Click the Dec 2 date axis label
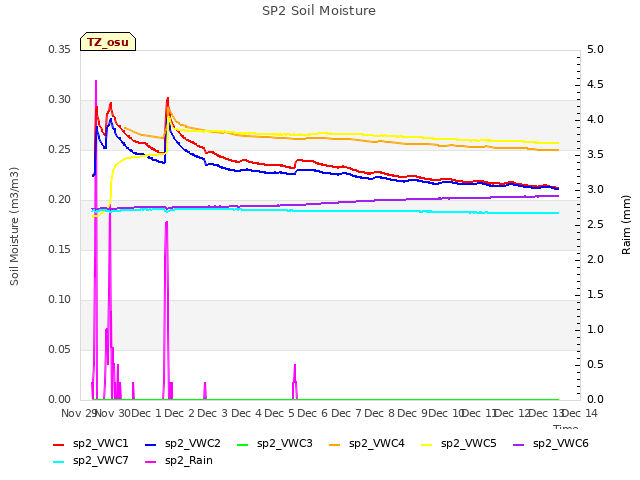Image resolution: width=640 pixels, height=480 pixels. (180, 413)
